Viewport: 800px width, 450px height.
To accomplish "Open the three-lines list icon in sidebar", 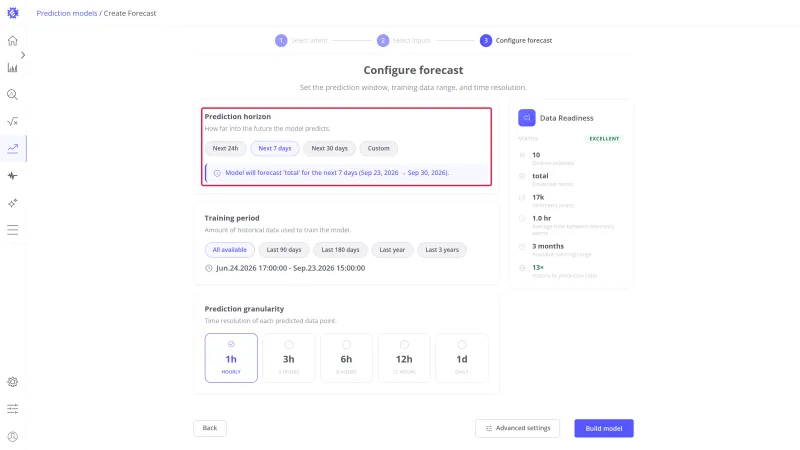I will [13, 230].
